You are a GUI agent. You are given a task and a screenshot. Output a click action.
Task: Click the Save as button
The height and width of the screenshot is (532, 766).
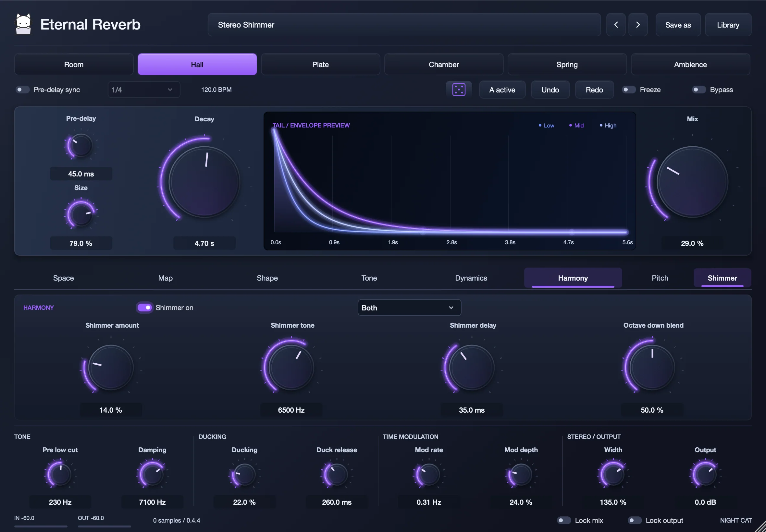point(678,25)
